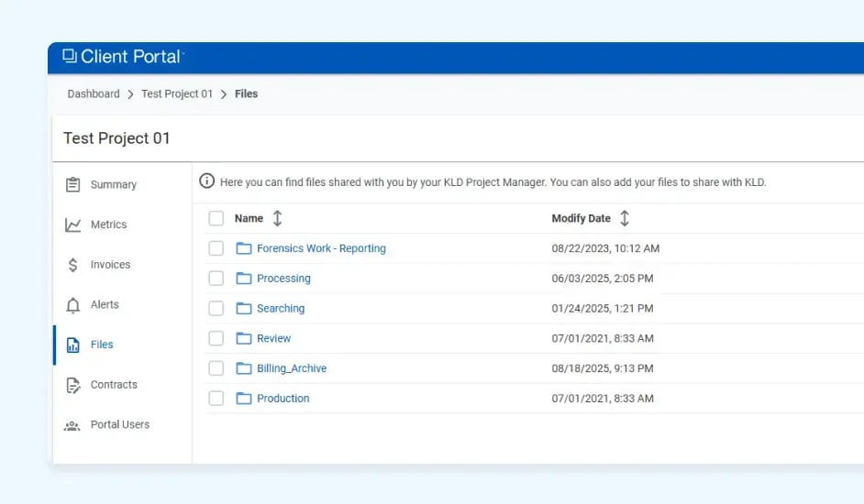Click the Invoices dollar sign icon
The width and height of the screenshot is (864, 504).
(73, 265)
